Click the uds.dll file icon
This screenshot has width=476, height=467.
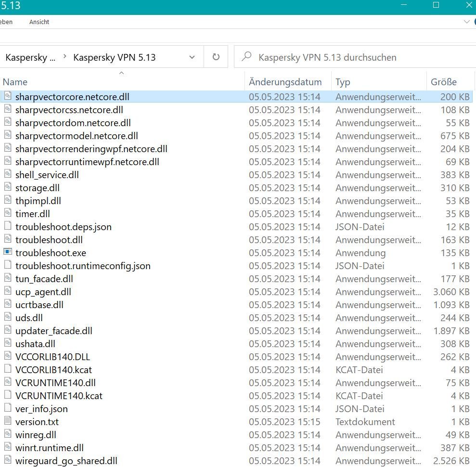coord(8,317)
